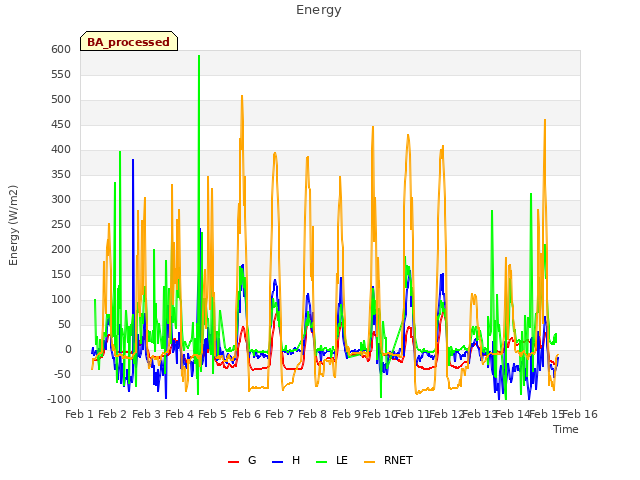Click the green LE spike near 590

[199, 56]
